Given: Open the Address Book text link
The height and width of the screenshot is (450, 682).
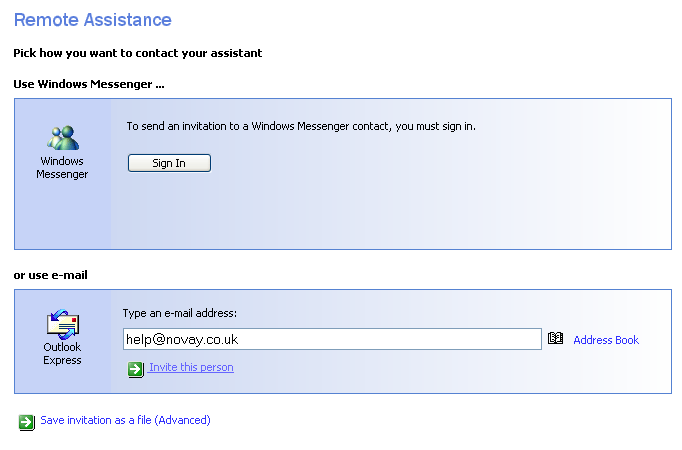Looking at the screenshot, I should (x=605, y=340).
